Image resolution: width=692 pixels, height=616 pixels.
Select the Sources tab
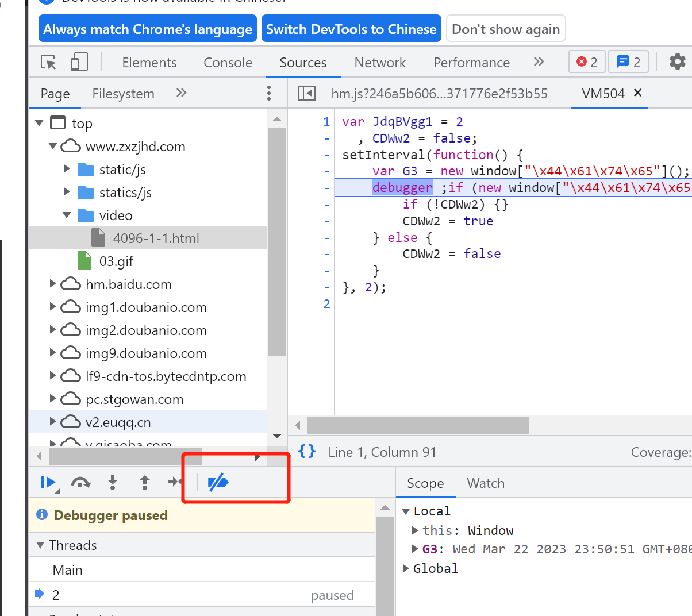click(303, 62)
